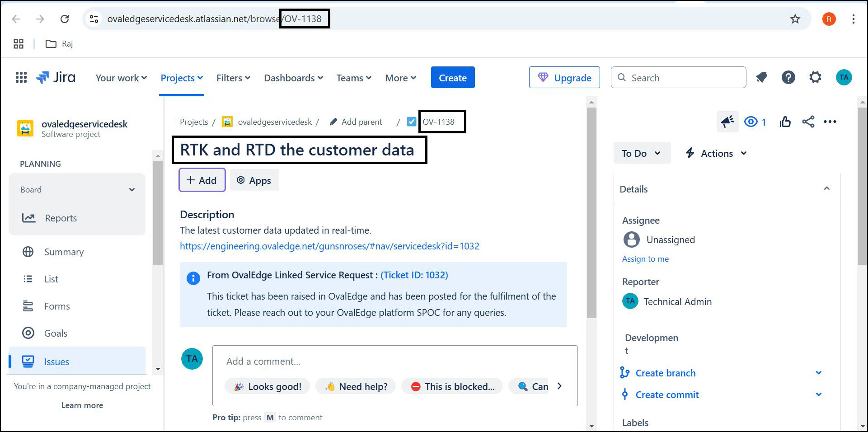This screenshot has height=432, width=868.
Task: Bookmark this page with star icon
Action: coord(795,19)
